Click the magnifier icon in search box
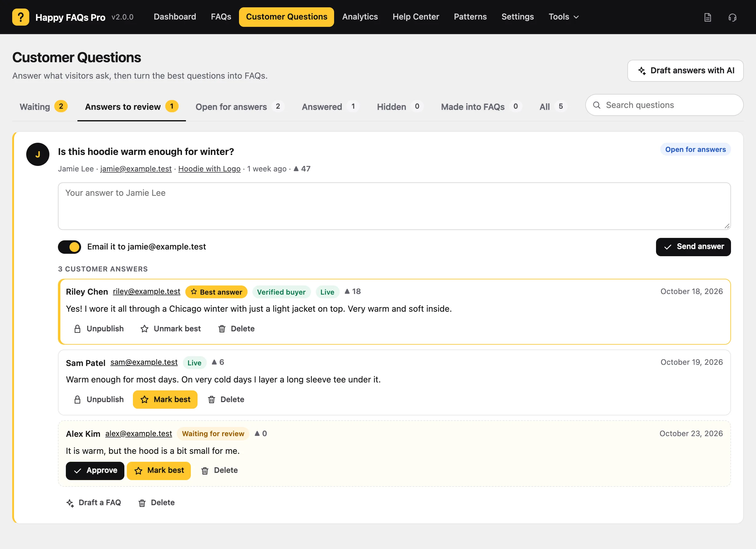 (597, 105)
